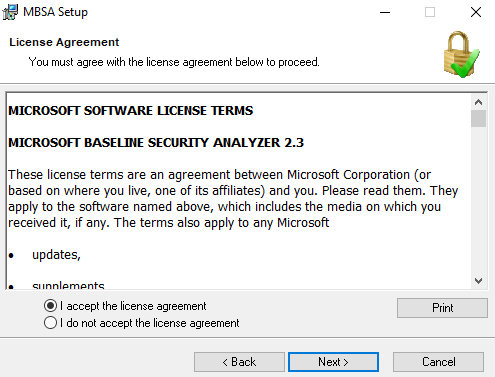The width and height of the screenshot is (495, 377).
Task: Click the 'updates,' bullet item
Action: pyautogui.click(x=56, y=255)
